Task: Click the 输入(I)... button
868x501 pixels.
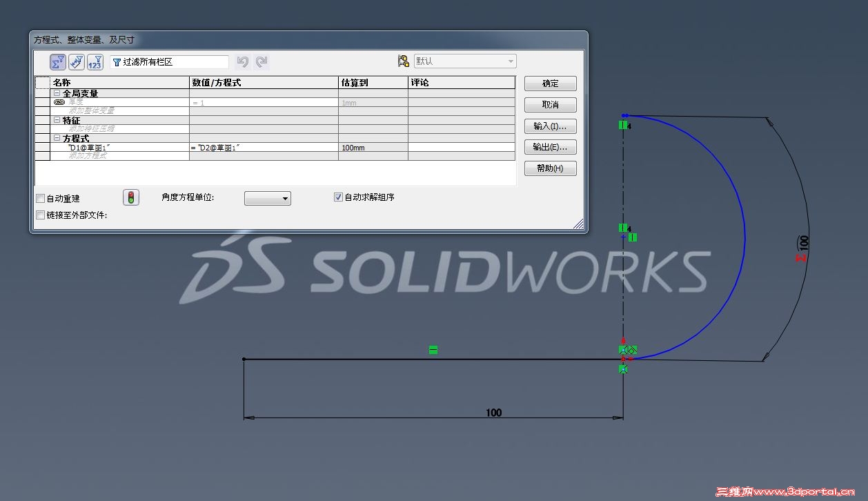Action: (551, 126)
